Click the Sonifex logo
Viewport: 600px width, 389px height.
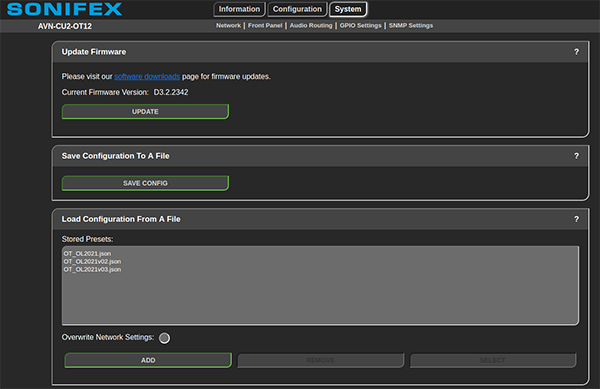(65, 9)
